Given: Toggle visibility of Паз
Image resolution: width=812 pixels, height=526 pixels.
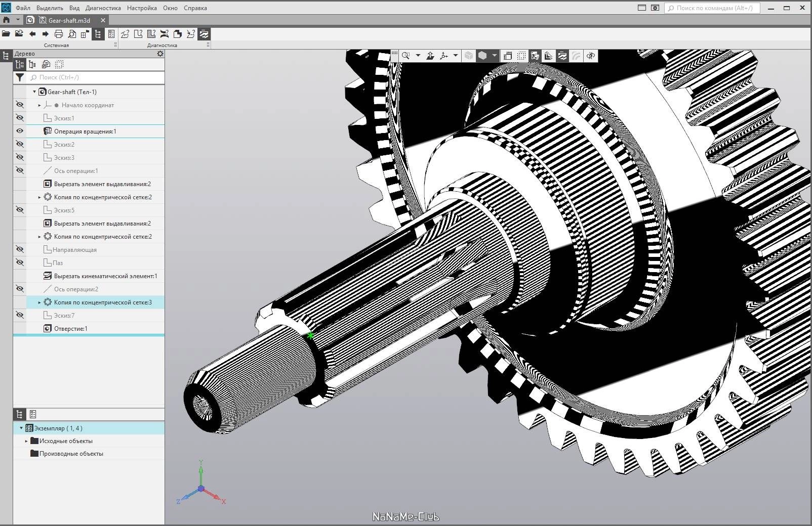Looking at the screenshot, I should (x=20, y=262).
